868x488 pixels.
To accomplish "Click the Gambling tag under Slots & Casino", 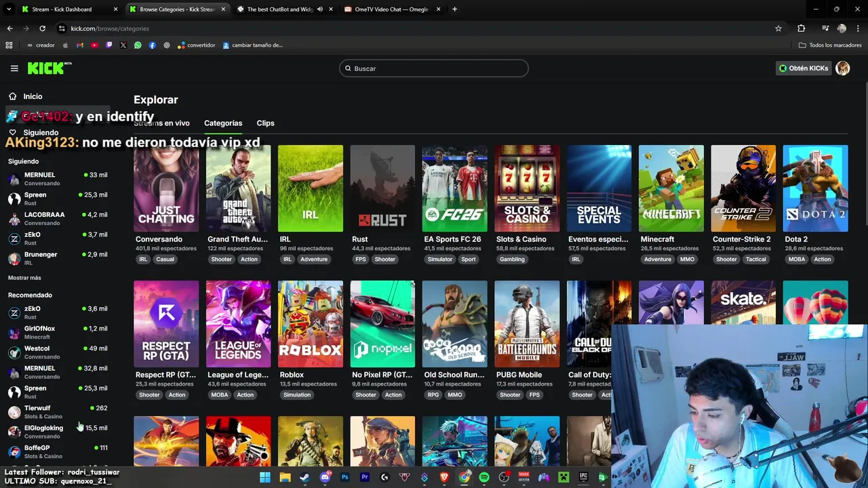I will tap(512, 259).
